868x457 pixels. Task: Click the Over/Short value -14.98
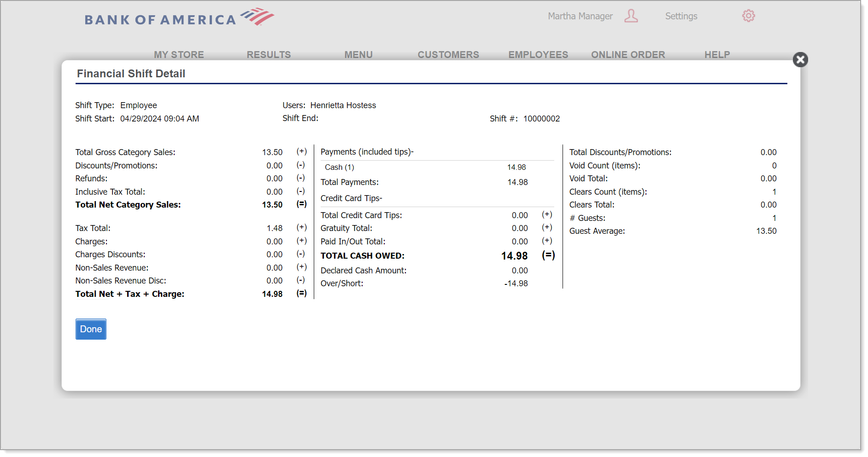pos(516,283)
